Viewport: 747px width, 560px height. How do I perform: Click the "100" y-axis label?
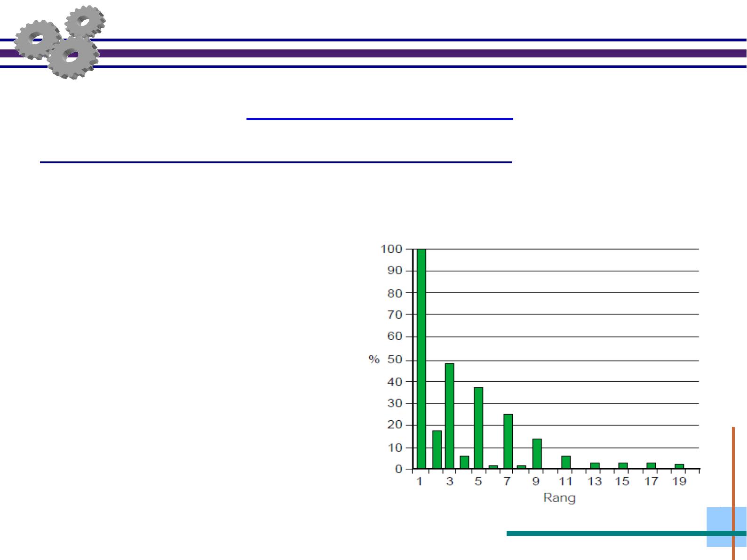[x=391, y=249]
